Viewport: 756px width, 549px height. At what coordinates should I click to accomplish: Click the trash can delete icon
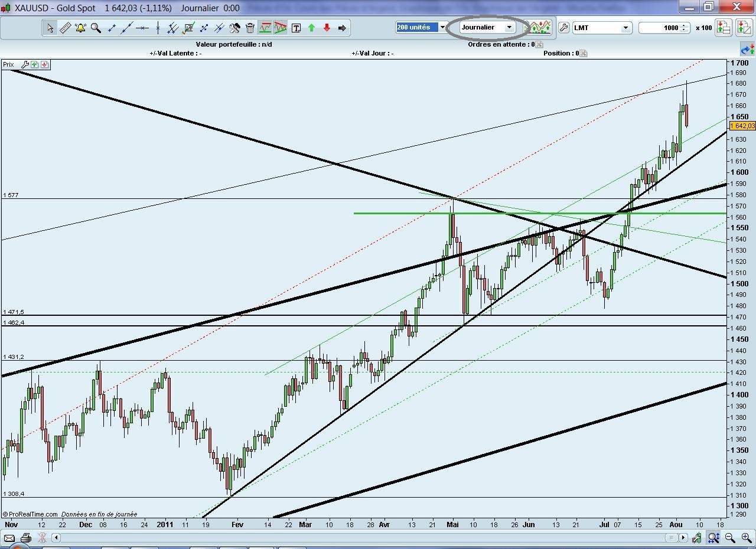coord(250,28)
